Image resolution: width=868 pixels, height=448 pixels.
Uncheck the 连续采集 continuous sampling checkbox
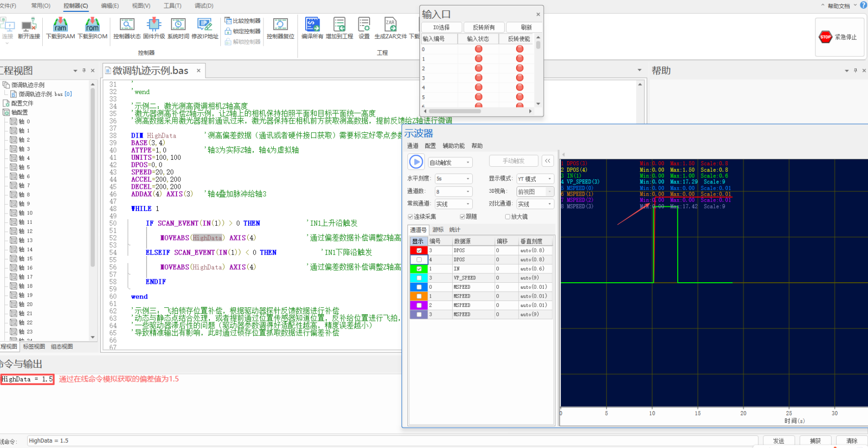(x=410, y=217)
